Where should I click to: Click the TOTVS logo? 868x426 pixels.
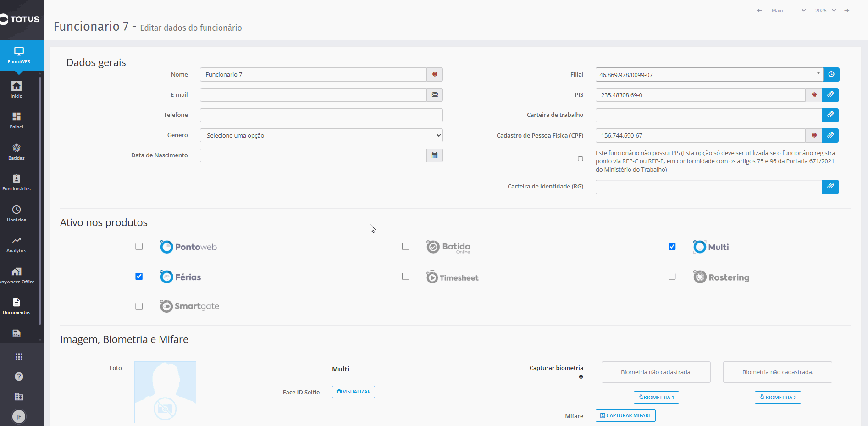click(x=20, y=19)
